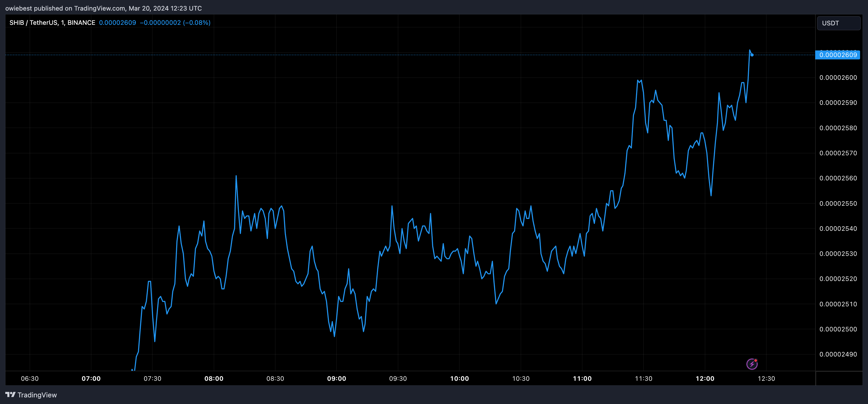Screen dimensions: 868x404
Task: Click the purple lightning bolt replay icon
Action: point(752,364)
